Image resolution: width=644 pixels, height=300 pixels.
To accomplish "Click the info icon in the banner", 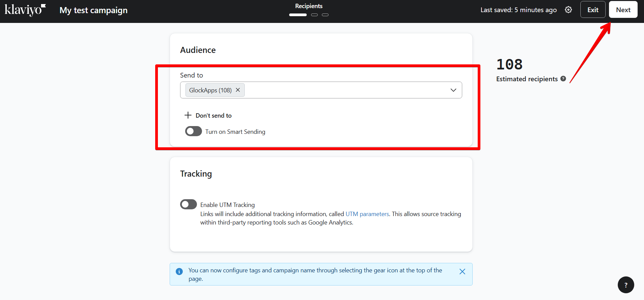I will tap(179, 271).
